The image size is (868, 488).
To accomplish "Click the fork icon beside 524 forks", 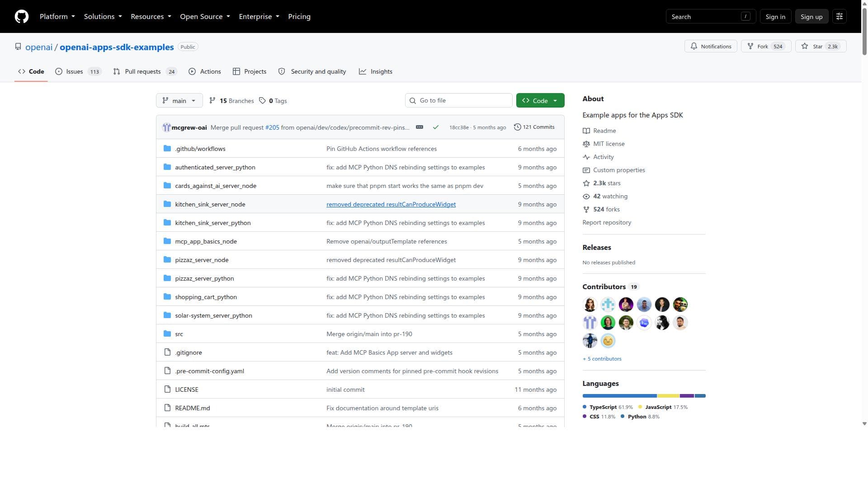I will pos(586,210).
